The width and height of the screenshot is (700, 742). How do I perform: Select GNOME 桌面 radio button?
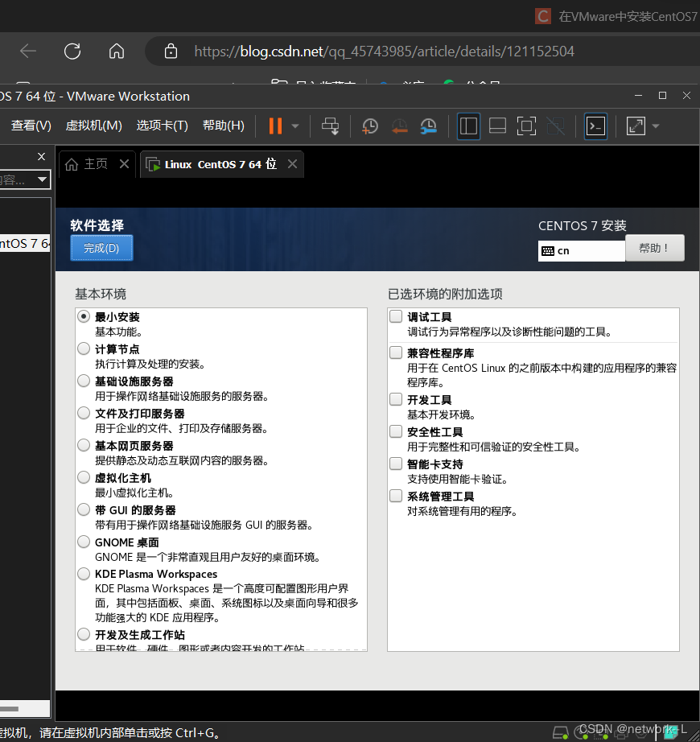pyautogui.click(x=84, y=542)
